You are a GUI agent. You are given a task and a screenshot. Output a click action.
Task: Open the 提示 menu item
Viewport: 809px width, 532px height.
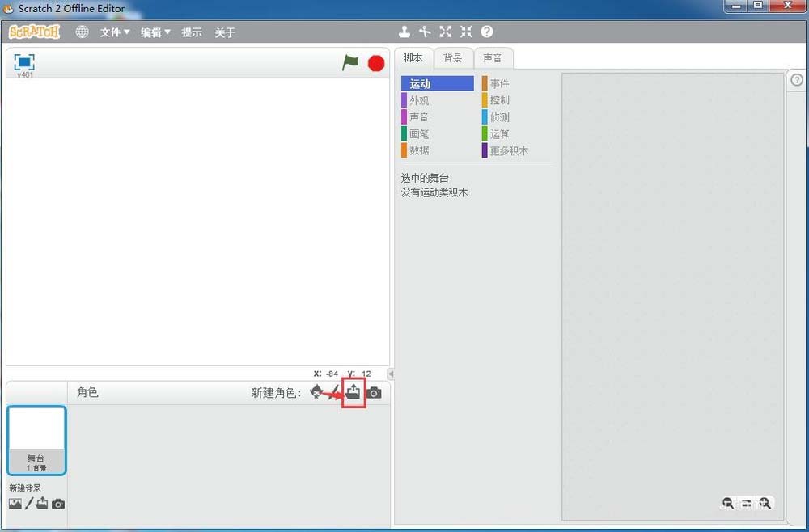pos(192,32)
